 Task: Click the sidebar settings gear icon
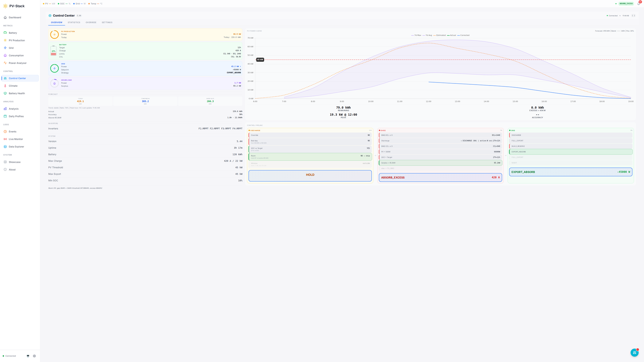coord(34,356)
